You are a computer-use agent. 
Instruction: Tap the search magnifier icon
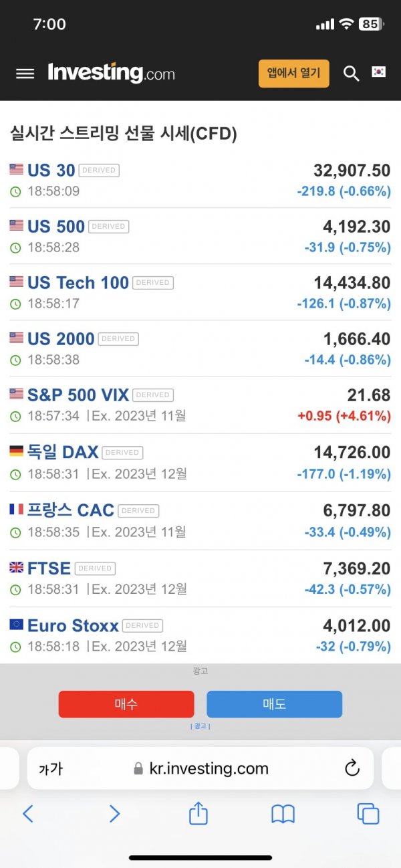pyautogui.click(x=352, y=74)
